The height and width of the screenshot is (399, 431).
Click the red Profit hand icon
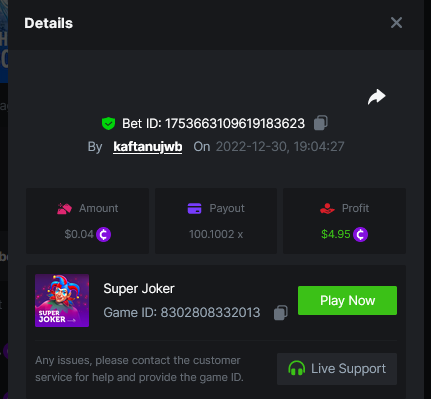pos(327,208)
